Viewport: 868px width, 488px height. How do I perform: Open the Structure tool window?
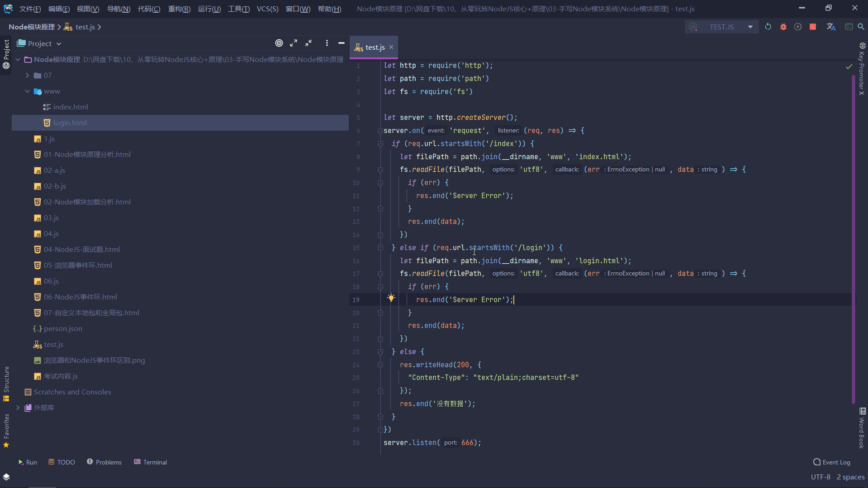[6, 384]
